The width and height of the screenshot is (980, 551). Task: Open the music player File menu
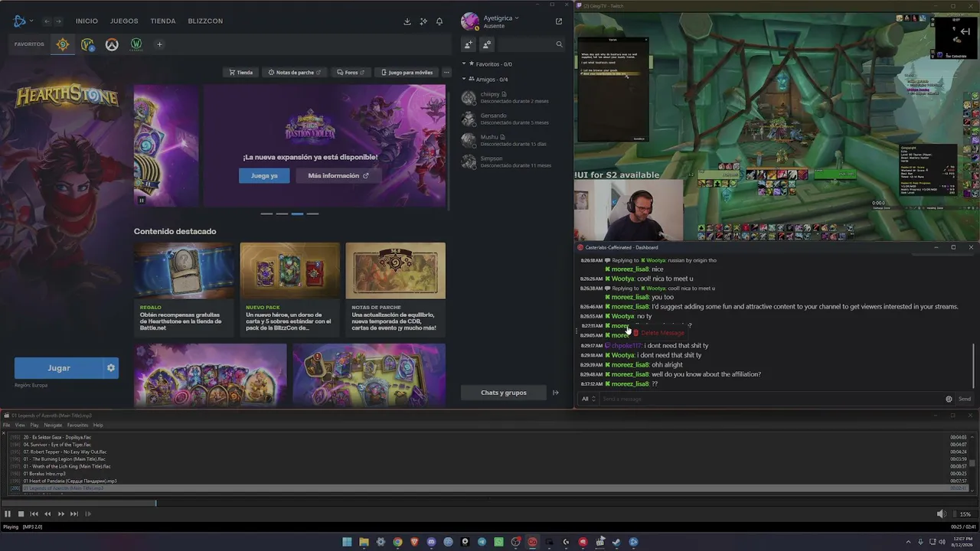pyautogui.click(x=6, y=425)
